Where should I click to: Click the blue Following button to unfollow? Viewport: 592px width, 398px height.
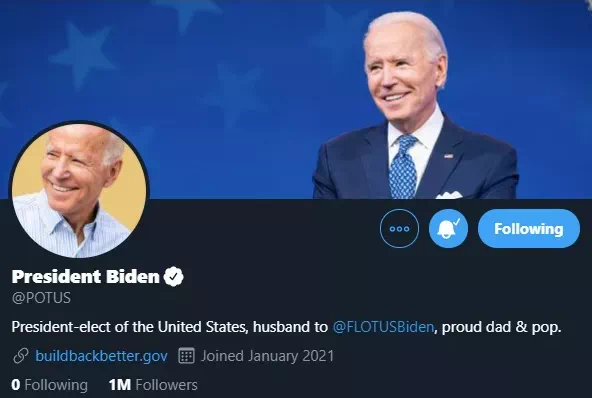529,228
